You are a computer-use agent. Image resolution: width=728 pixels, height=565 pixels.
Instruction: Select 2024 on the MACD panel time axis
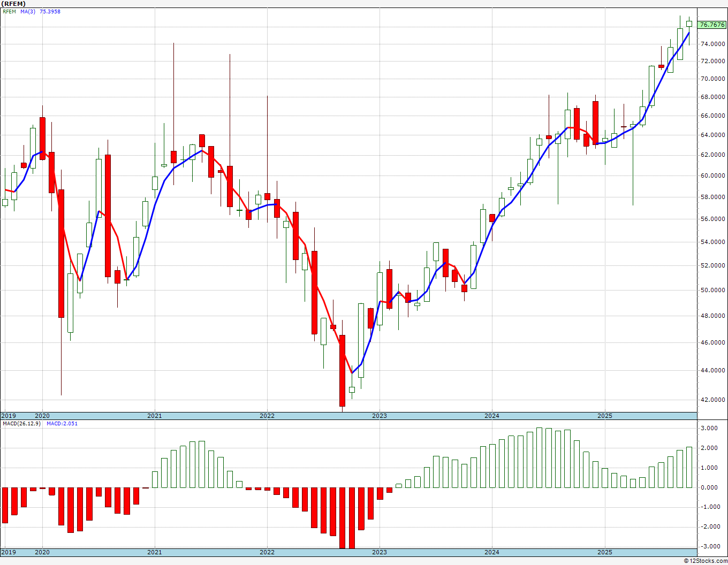point(492,552)
